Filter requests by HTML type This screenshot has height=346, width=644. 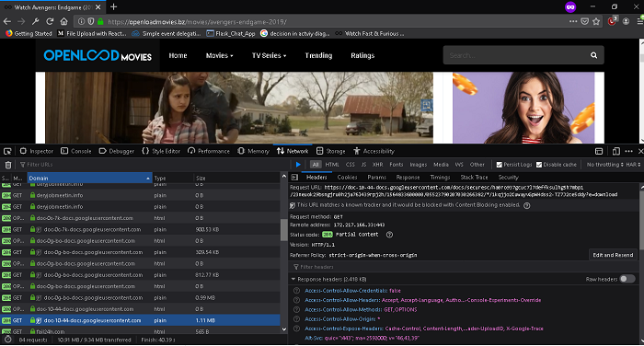click(332, 165)
